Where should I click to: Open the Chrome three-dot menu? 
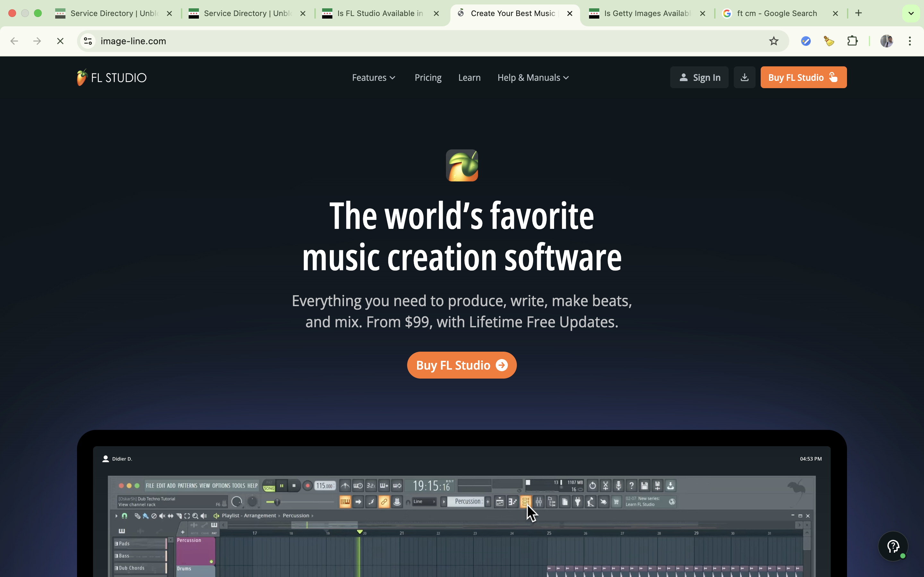910,41
